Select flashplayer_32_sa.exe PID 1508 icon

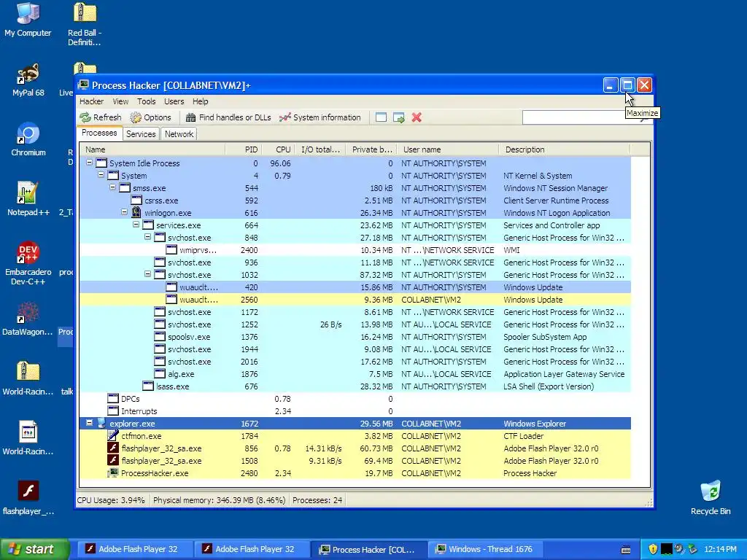pyautogui.click(x=113, y=461)
